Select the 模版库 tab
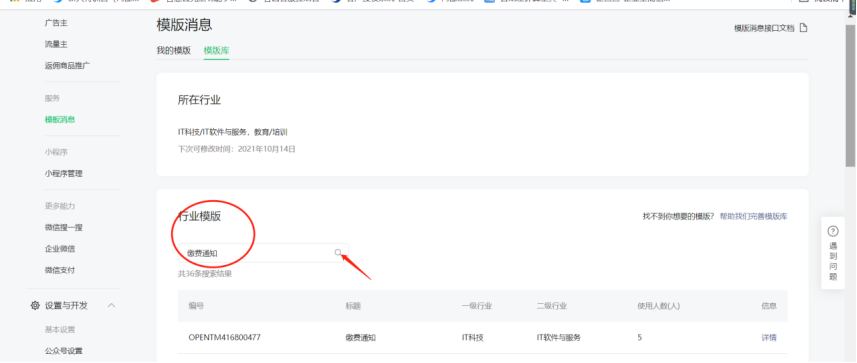 coord(216,50)
